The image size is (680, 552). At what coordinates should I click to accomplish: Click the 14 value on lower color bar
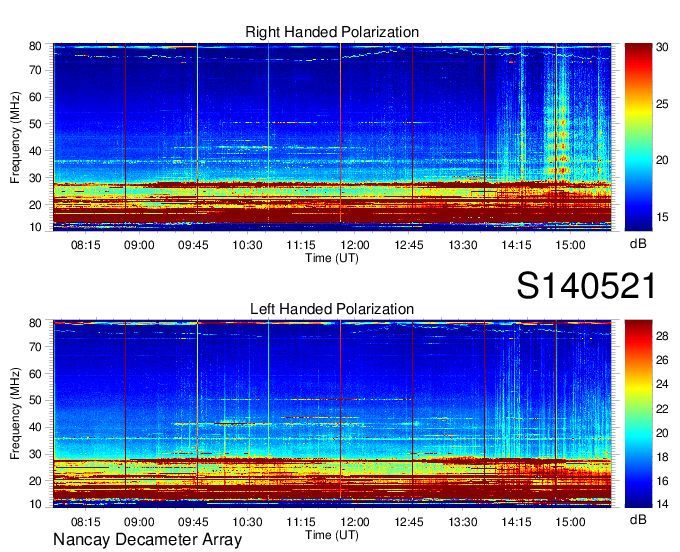click(662, 504)
